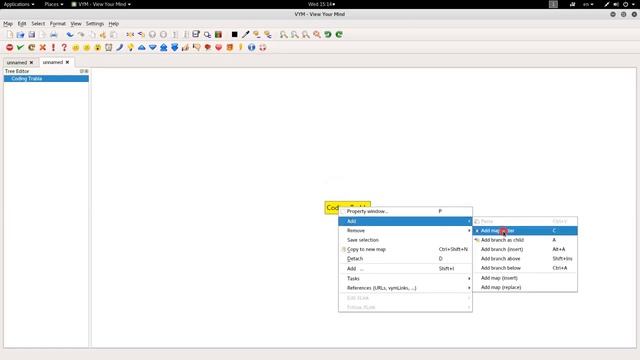This screenshot has width=640, height=360.
Task: Click the green reload arrow icon at toolbar end
Action: coord(339,35)
